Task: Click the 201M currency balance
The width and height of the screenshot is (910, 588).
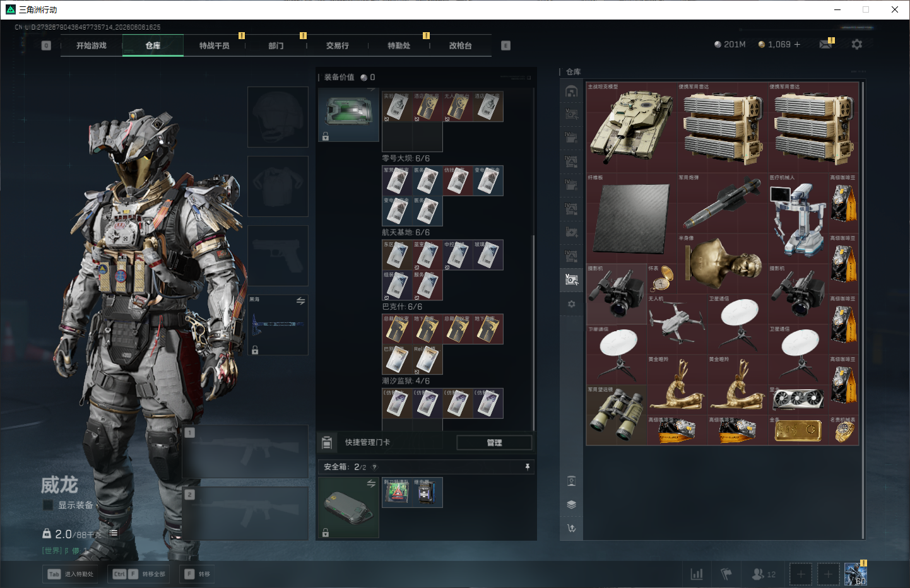Action: point(730,44)
